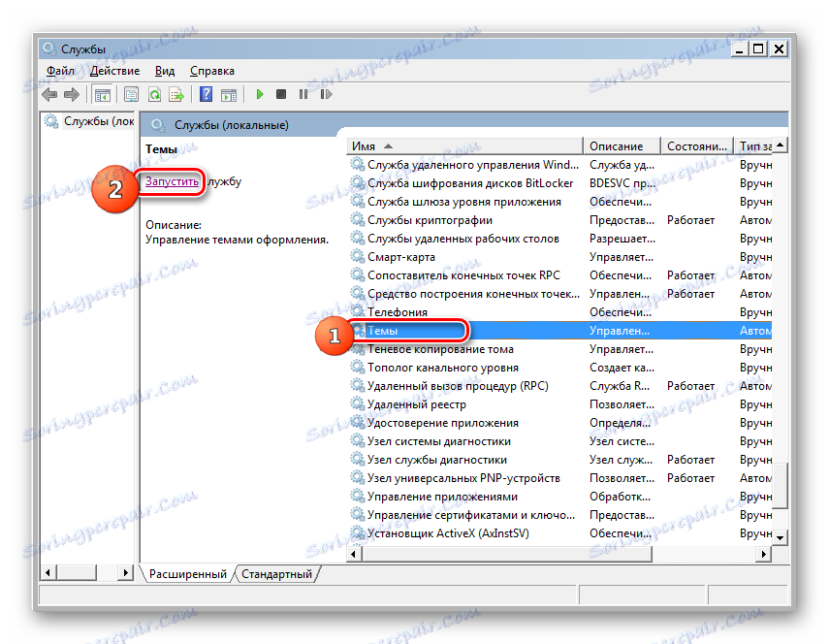Open the Действие menu

(x=114, y=71)
